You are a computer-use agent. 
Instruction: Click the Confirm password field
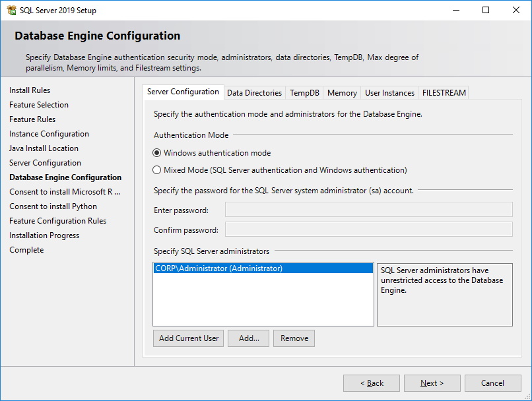369,230
